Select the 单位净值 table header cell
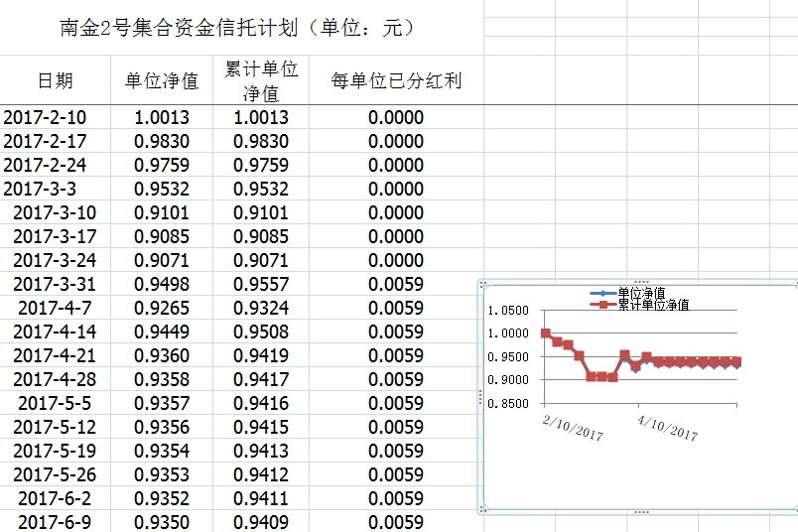The image size is (798, 532). pyautogui.click(x=162, y=80)
